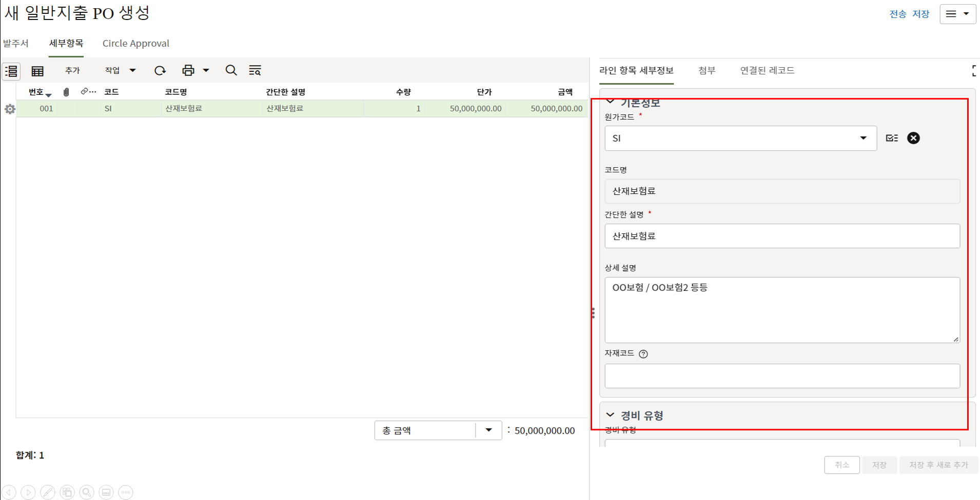Refresh the line items list
This screenshot has height=500, width=980.
click(x=160, y=71)
